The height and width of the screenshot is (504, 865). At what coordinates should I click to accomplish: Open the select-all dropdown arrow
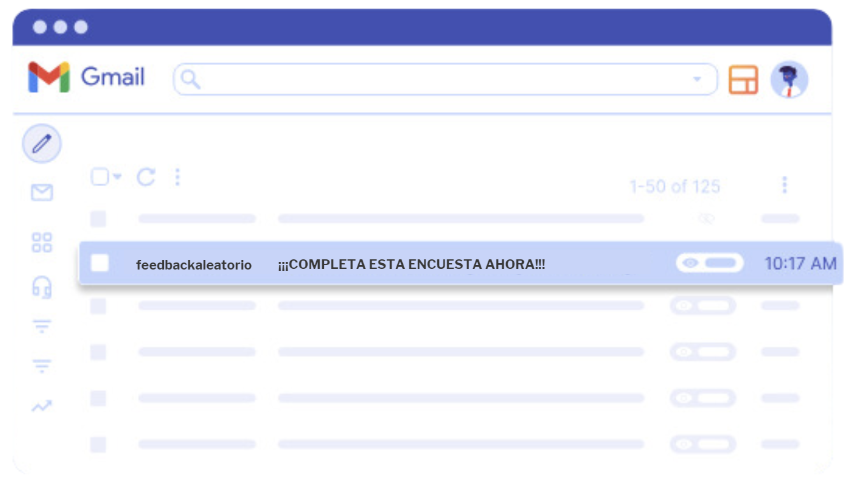(117, 176)
